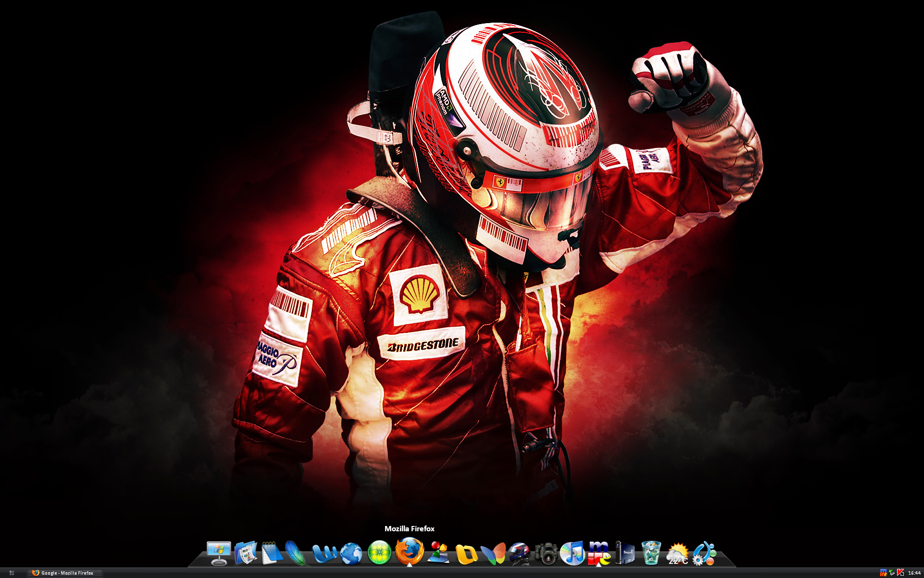Click the Mozilla Firefox dock icon
Viewport: 924px width, 578px height.
click(410, 551)
